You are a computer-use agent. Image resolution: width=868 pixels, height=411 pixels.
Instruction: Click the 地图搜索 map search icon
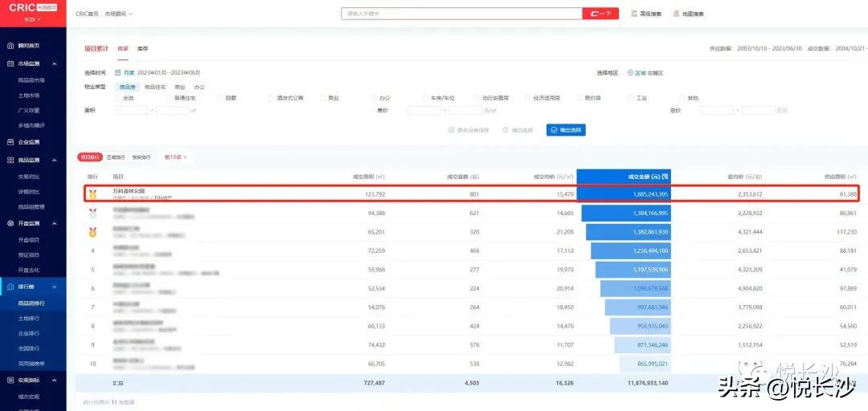tap(675, 14)
